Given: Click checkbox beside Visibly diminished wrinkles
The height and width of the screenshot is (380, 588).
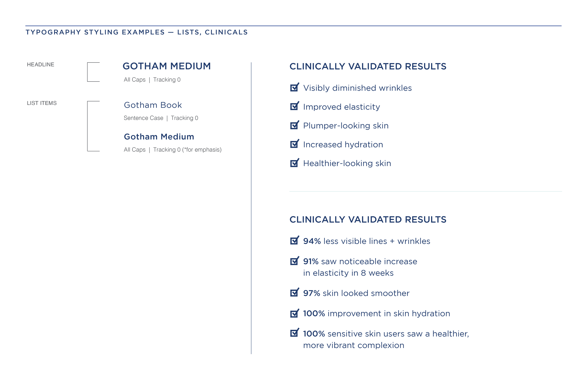Looking at the screenshot, I should tap(294, 88).
